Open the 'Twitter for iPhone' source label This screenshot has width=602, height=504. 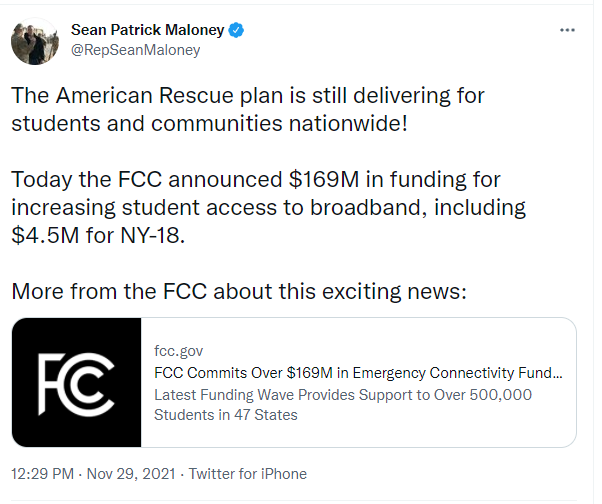(x=247, y=474)
